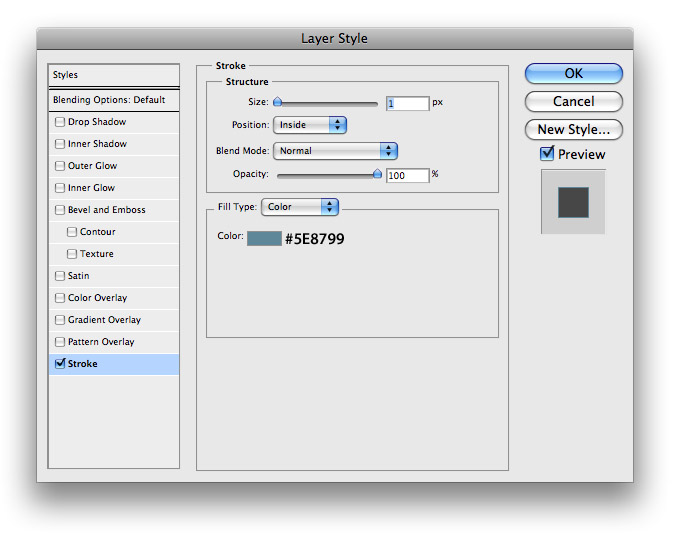Click the Size px input field
Screen dimensions: 673x538
pos(407,103)
